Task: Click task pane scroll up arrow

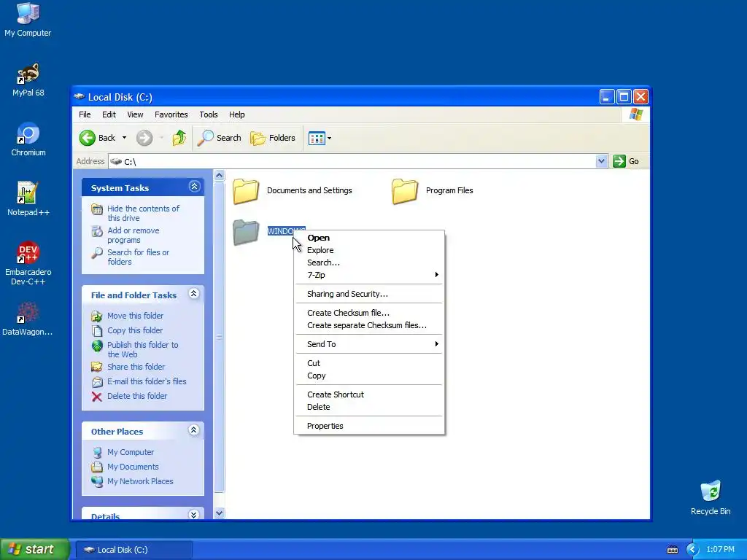Action: coord(219,175)
